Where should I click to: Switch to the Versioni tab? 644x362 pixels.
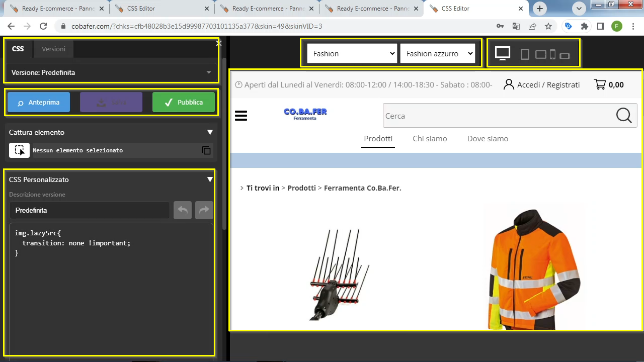tap(53, 49)
